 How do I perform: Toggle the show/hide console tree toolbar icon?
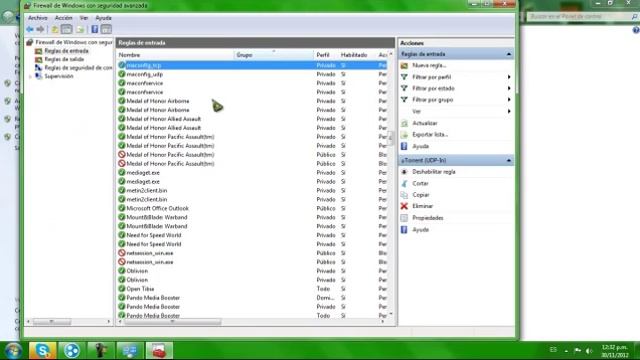tap(66, 29)
